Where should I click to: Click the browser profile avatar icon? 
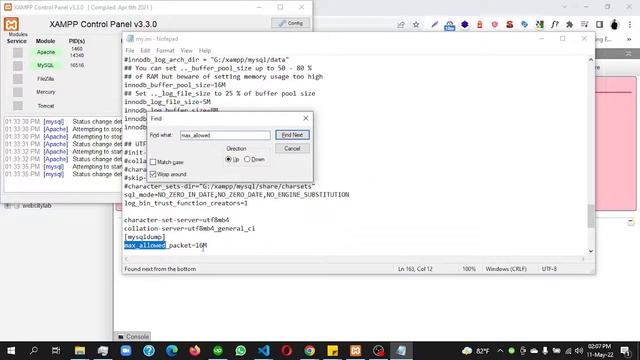[x=614, y=25]
